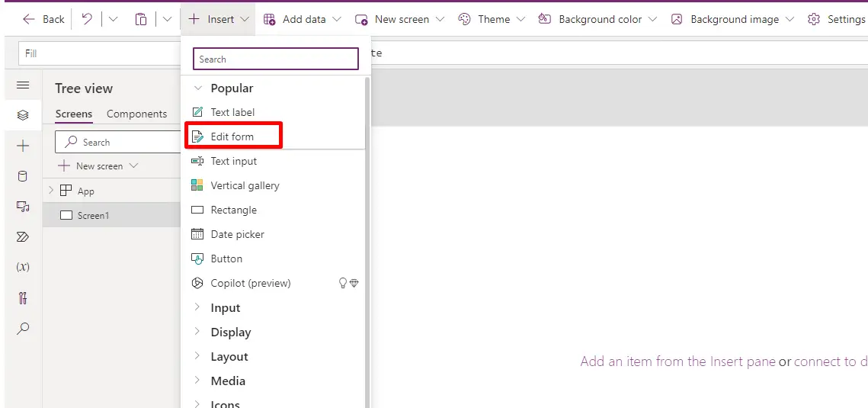
Task: Click the 'Add an item from the Insert pane' link
Action: pos(677,361)
